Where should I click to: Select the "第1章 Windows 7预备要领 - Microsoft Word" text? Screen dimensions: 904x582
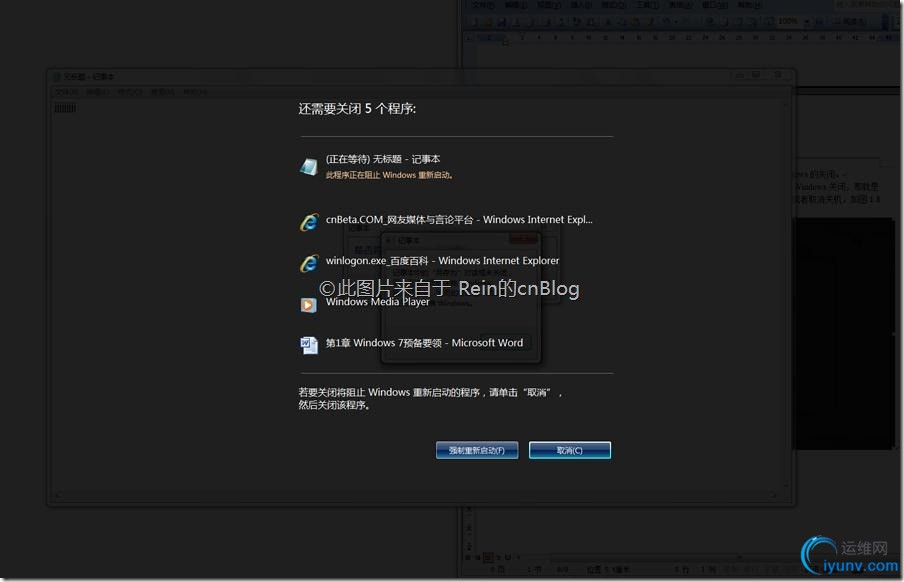pos(424,343)
